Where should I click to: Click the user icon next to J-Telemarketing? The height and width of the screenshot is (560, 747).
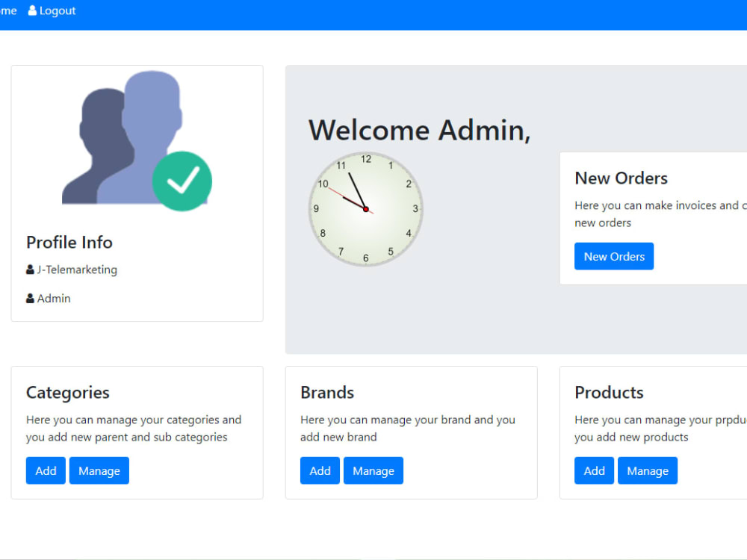point(30,270)
